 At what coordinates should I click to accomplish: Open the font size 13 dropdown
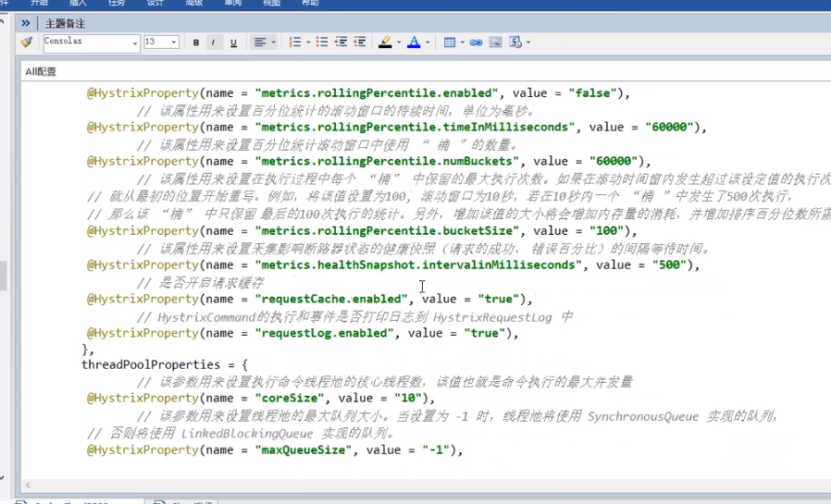click(x=173, y=43)
